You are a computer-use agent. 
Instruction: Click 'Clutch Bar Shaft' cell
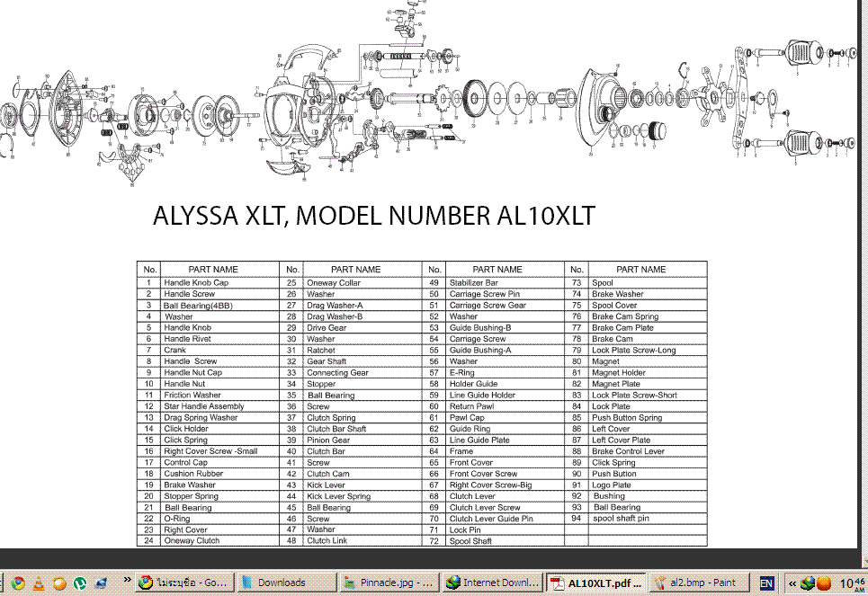(x=336, y=429)
